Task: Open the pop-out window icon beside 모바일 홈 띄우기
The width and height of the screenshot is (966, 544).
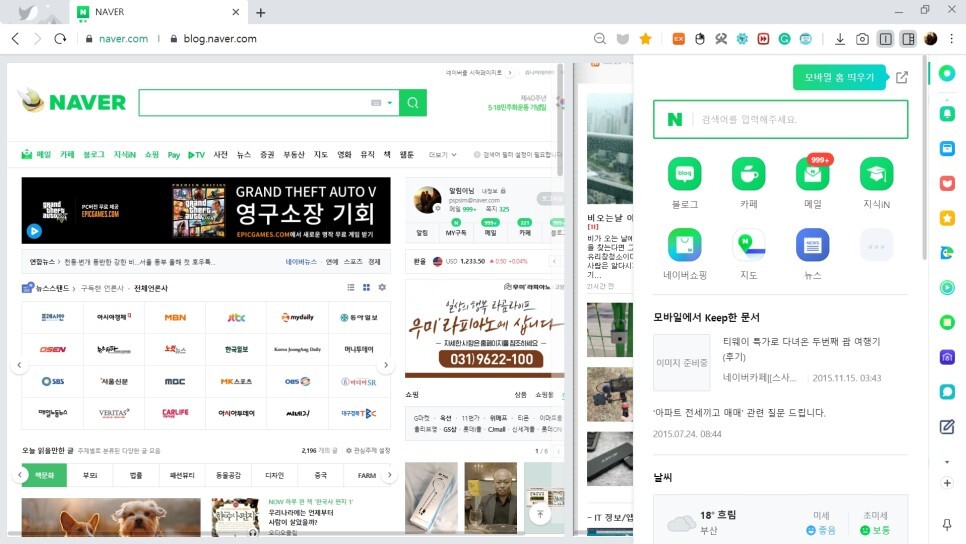Action: [902, 78]
